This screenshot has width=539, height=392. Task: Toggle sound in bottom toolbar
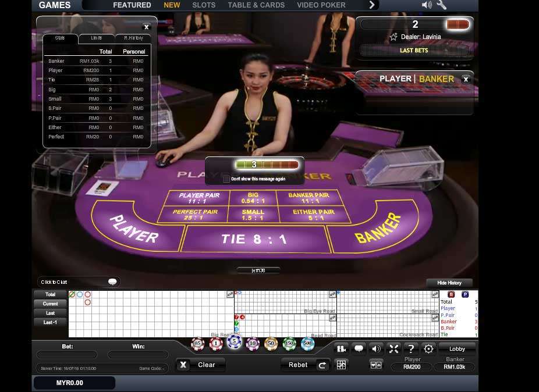point(377,349)
